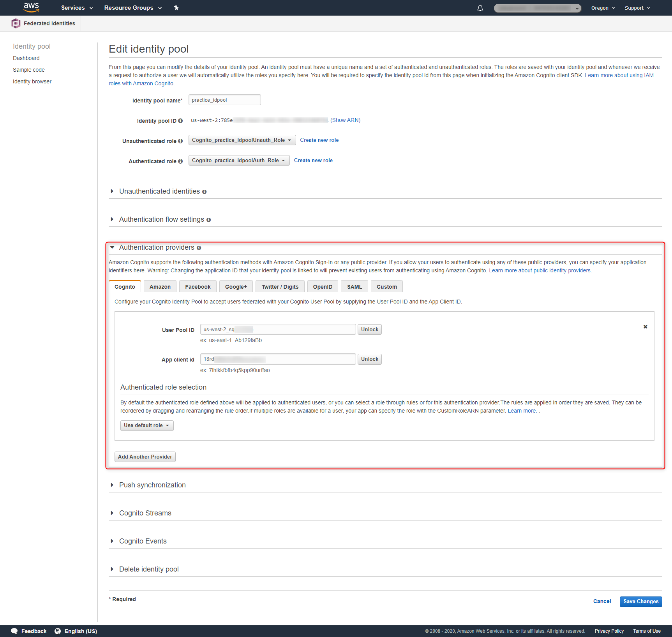
Task: Click the Save Changes button
Action: point(641,602)
